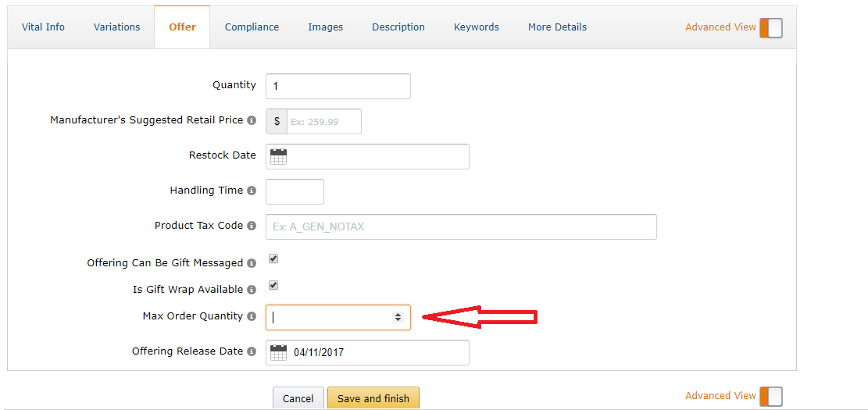Show info icon next to Product Tax Code

(x=252, y=226)
